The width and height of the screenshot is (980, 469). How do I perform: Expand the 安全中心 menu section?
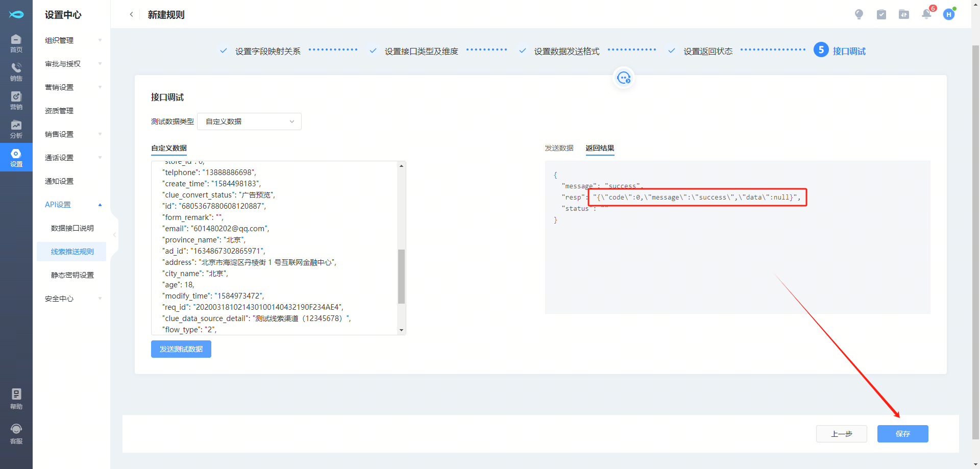point(73,299)
